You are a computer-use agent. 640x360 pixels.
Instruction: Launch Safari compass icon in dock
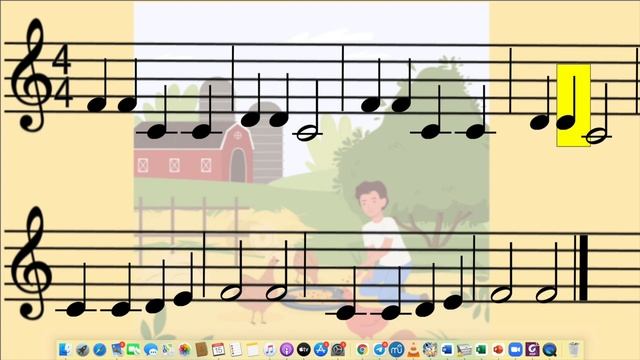[x=100, y=350]
